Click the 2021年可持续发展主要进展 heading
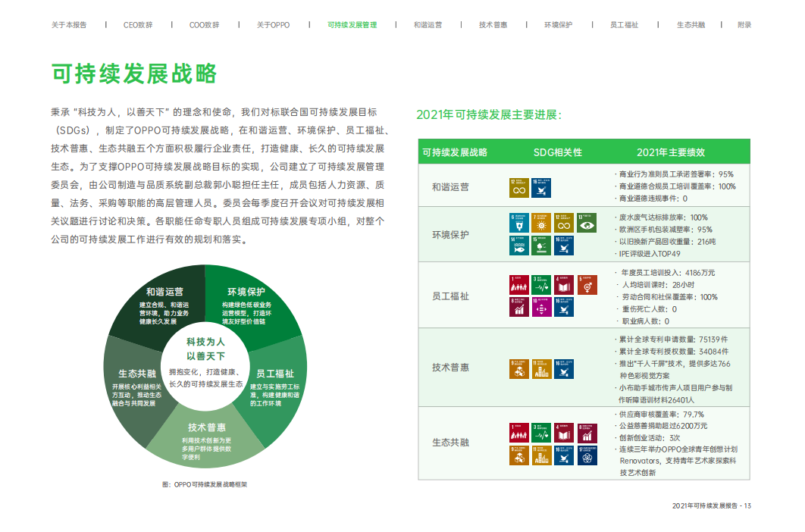 point(489,115)
